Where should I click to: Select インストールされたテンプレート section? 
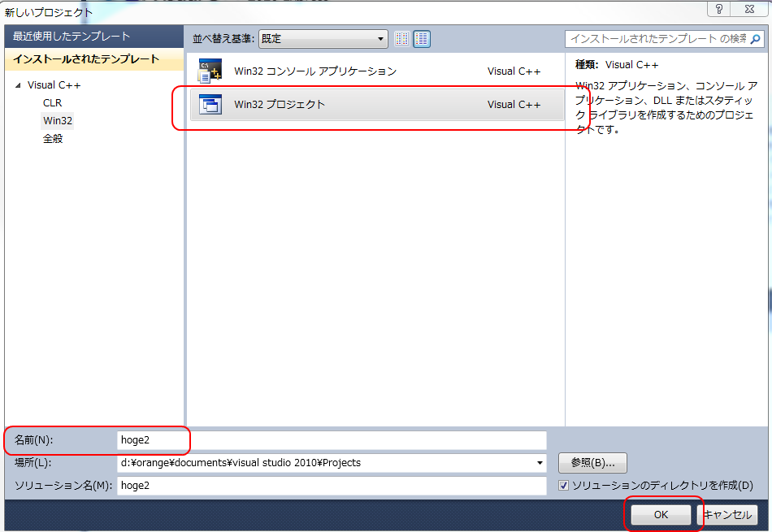(85, 59)
